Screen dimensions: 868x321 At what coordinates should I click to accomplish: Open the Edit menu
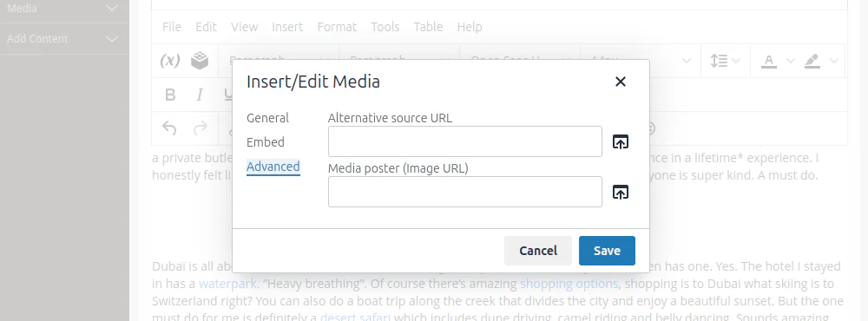[x=206, y=27]
